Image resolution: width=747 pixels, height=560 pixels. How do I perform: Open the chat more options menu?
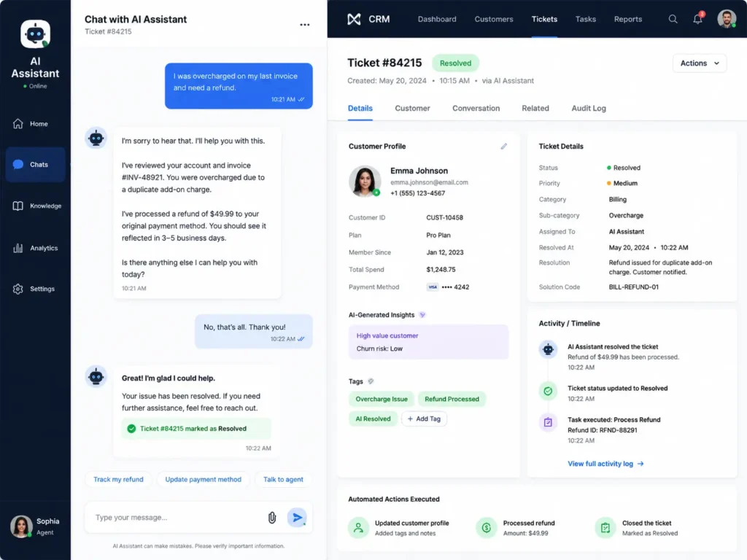(x=304, y=25)
